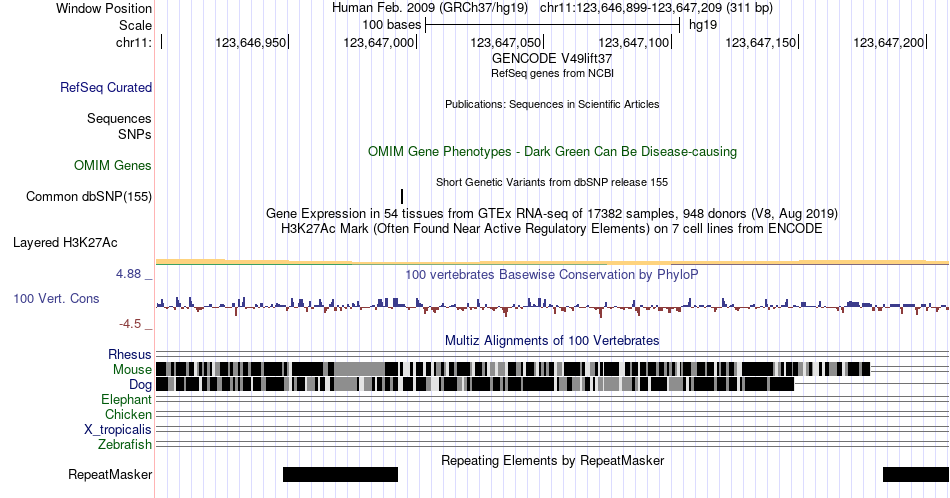Select the Mouse species label

132,370
